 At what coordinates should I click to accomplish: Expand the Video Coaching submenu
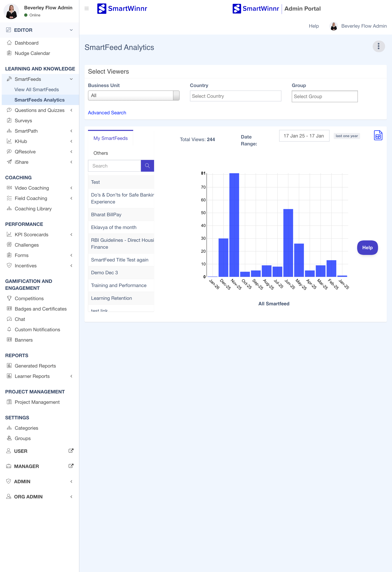click(71, 188)
